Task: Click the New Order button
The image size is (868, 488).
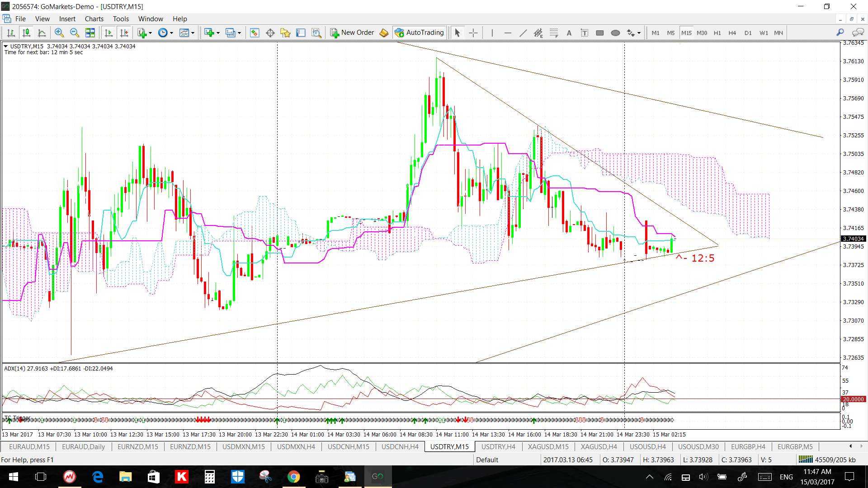Action: coord(352,33)
